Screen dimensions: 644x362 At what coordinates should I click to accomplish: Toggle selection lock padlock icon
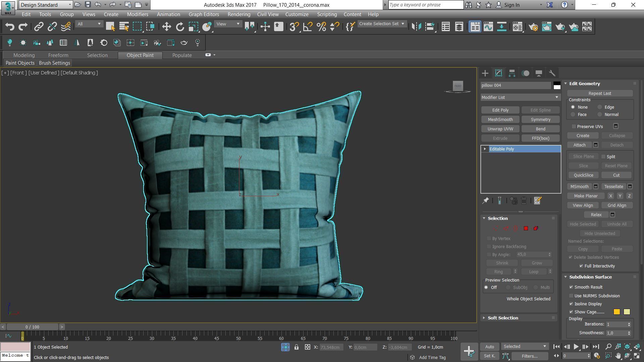(x=297, y=347)
